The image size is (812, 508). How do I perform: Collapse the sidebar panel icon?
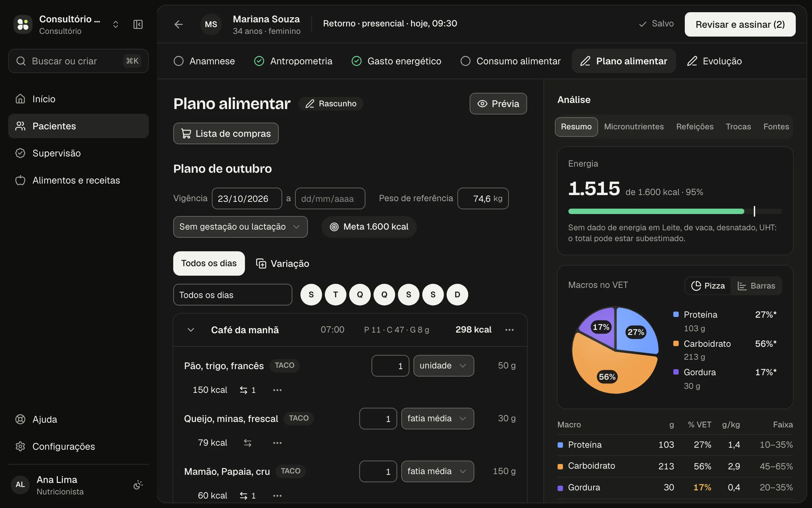click(x=138, y=24)
